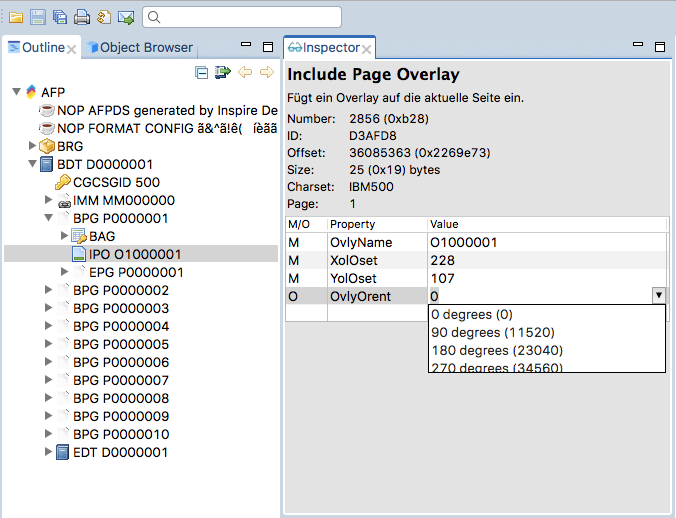Click the open folder toolbar icon
The image size is (676, 518).
coord(16,17)
